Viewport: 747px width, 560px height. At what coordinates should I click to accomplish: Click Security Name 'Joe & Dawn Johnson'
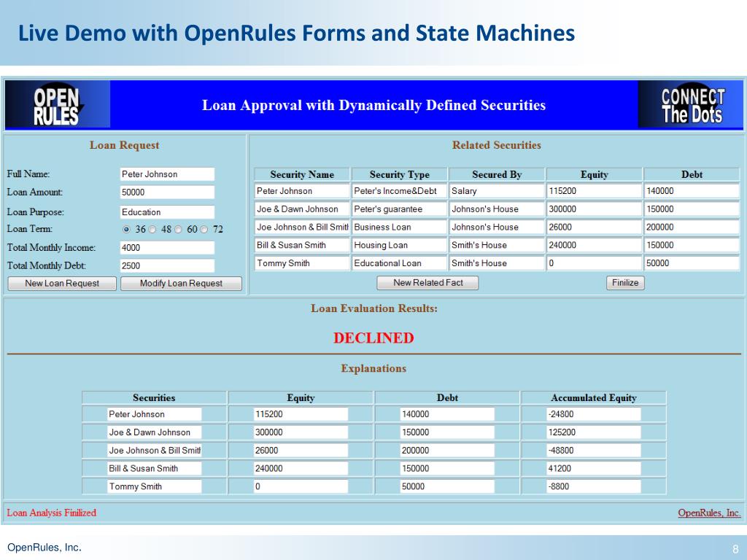click(302, 209)
